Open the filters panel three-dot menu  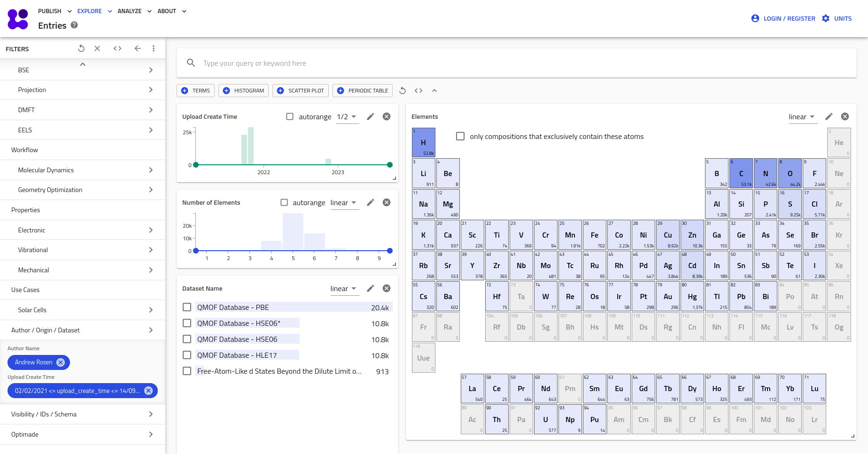coord(154,48)
